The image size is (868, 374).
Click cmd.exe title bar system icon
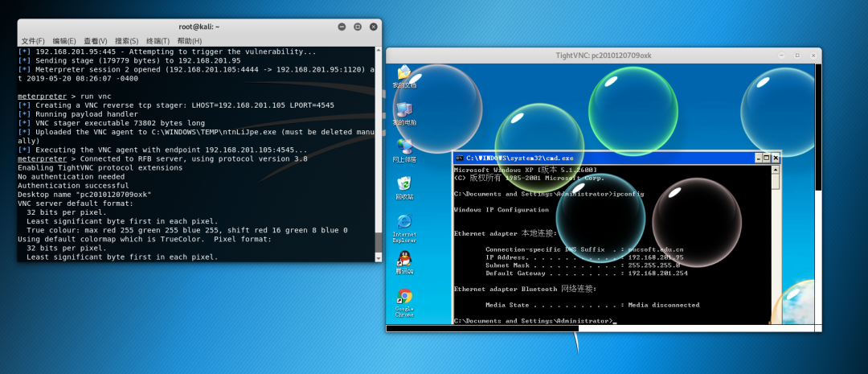click(x=460, y=158)
